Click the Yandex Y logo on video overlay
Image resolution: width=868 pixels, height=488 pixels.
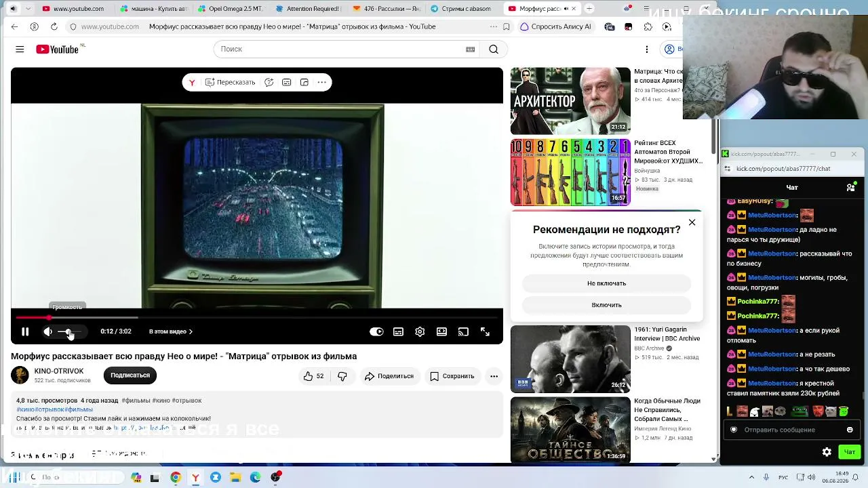coord(192,82)
